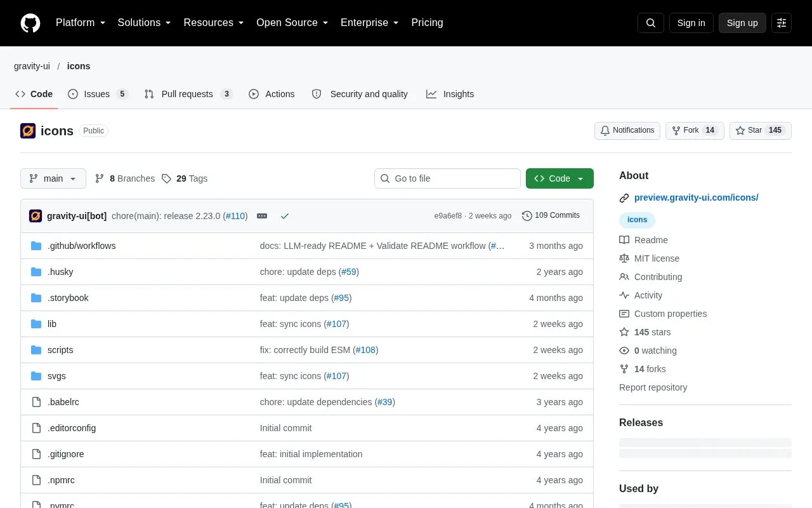Click the .github/workflows folder icon
This screenshot has width=812, height=508.
coord(36,246)
